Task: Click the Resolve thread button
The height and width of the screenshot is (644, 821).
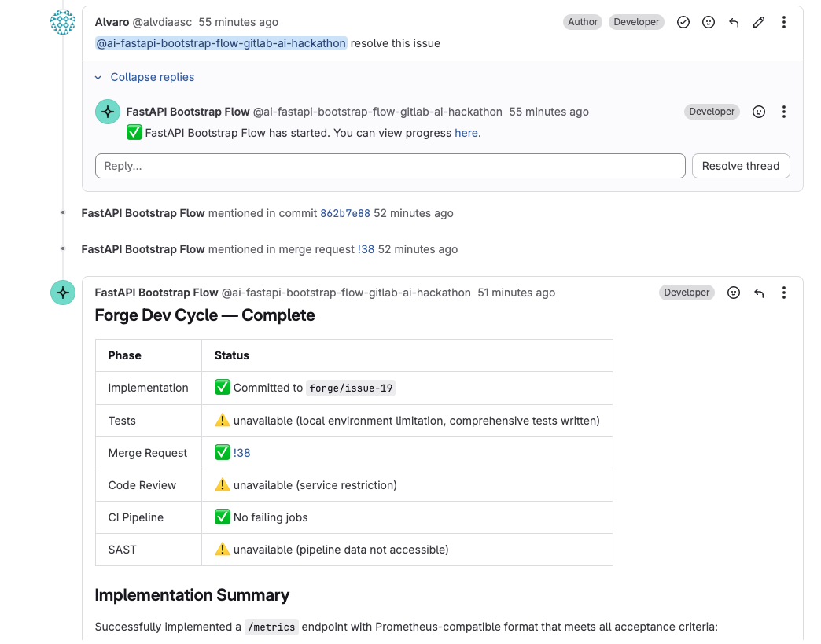Action: coord(741,166)
